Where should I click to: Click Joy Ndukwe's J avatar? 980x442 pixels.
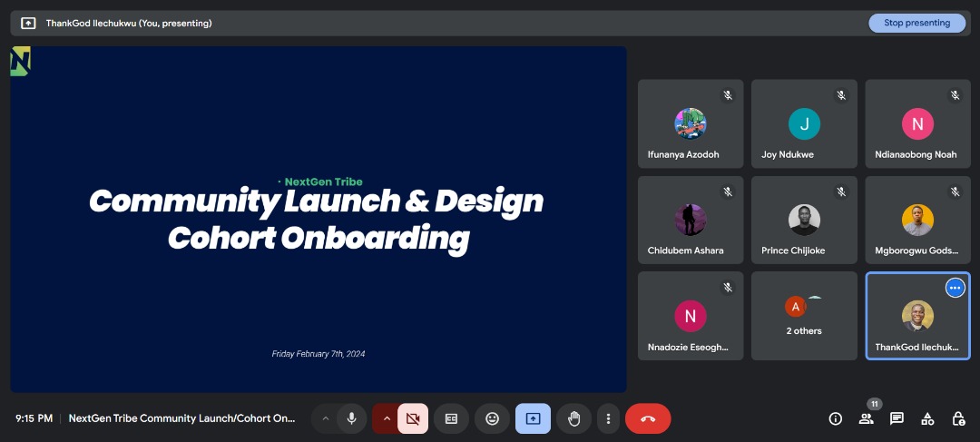click(804, 123)
